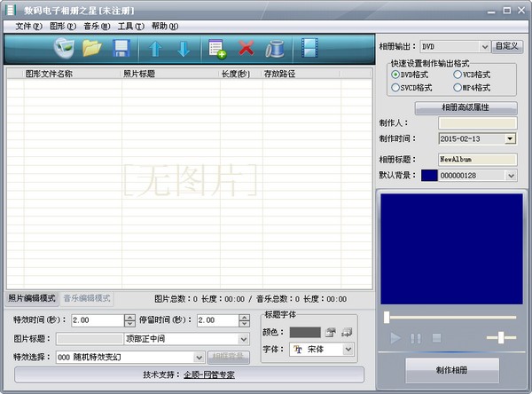Screen dimensions: 532x394
Task: Click the add list item icon
Action: tap(217, 49)
